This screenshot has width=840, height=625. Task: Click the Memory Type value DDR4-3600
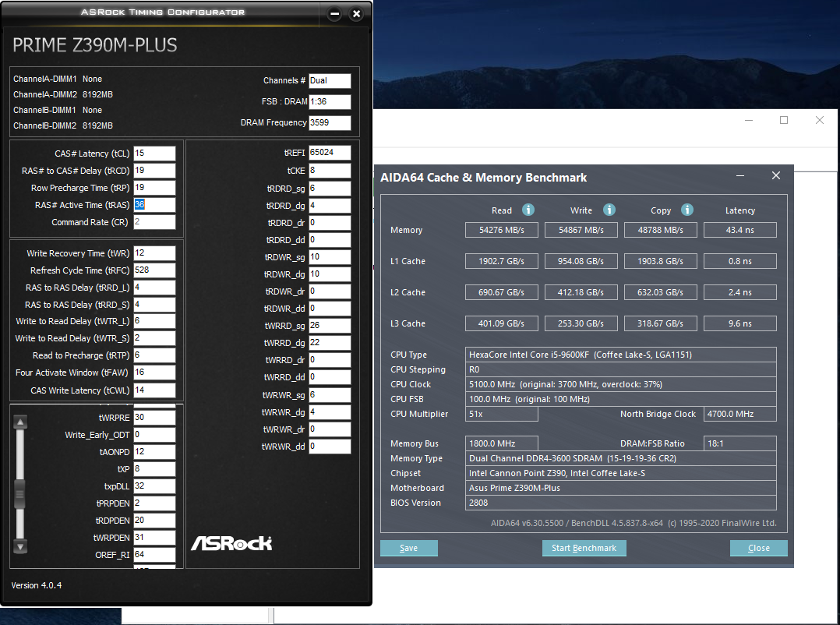click(x=621, y=458)
